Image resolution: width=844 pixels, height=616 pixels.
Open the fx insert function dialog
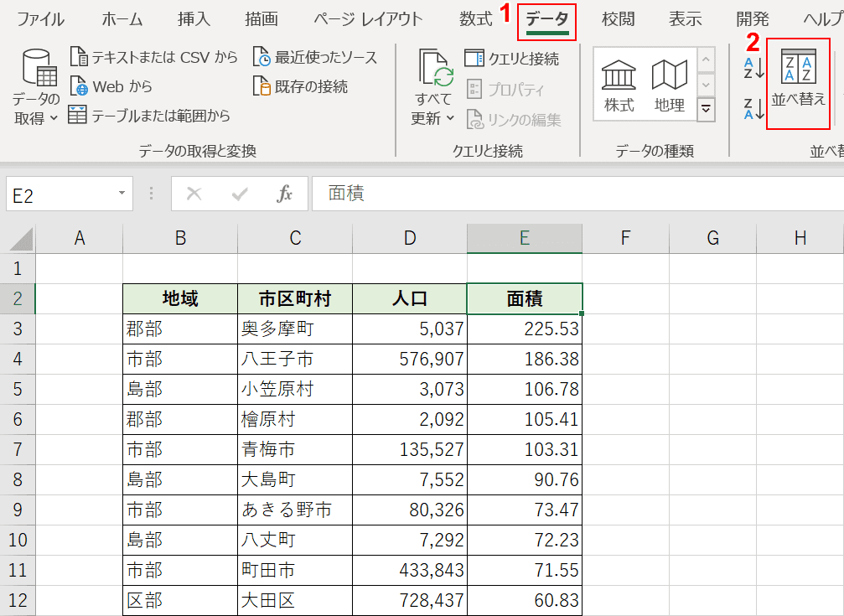pos(284,194)
